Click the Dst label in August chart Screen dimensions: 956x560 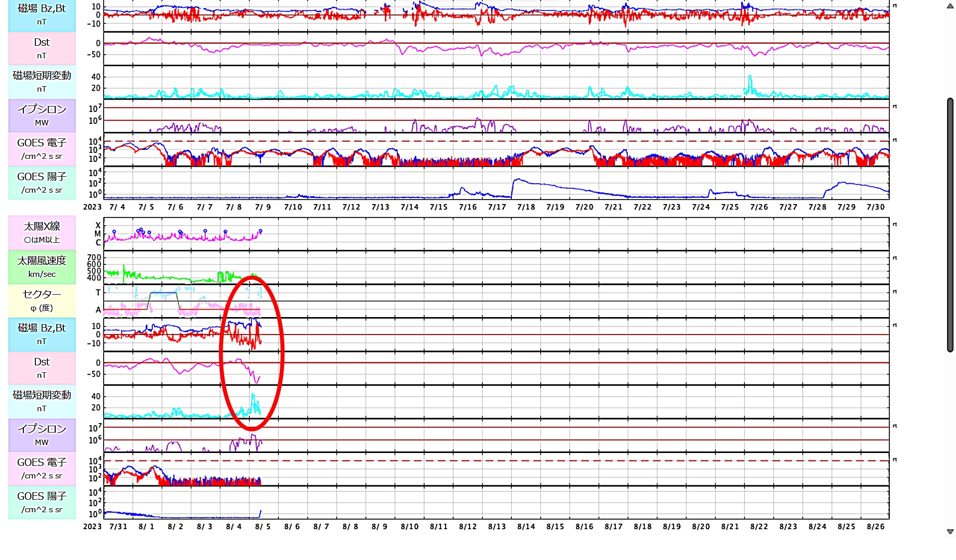[42, 368]
